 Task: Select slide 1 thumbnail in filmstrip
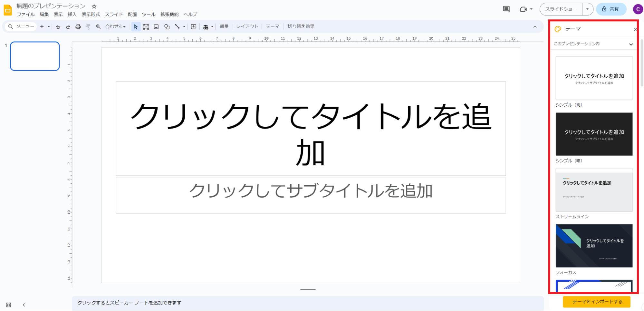[35, 56]
